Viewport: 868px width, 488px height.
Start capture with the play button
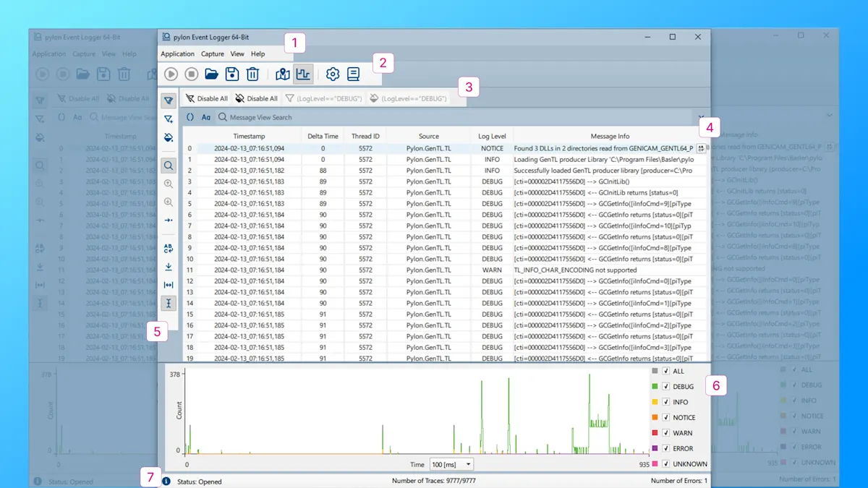pyautogui.click(x=171, y=74)
